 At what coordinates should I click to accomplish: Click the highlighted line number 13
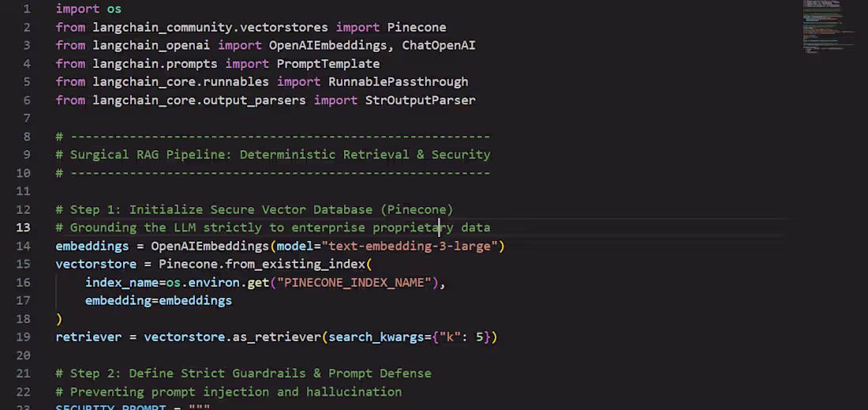[24, 228]
